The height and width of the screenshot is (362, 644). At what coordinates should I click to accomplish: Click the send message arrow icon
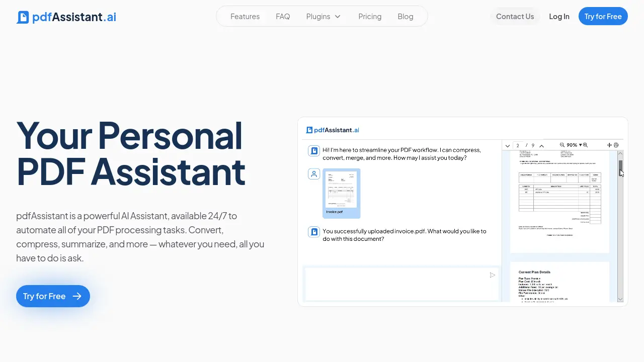(493, 275)
